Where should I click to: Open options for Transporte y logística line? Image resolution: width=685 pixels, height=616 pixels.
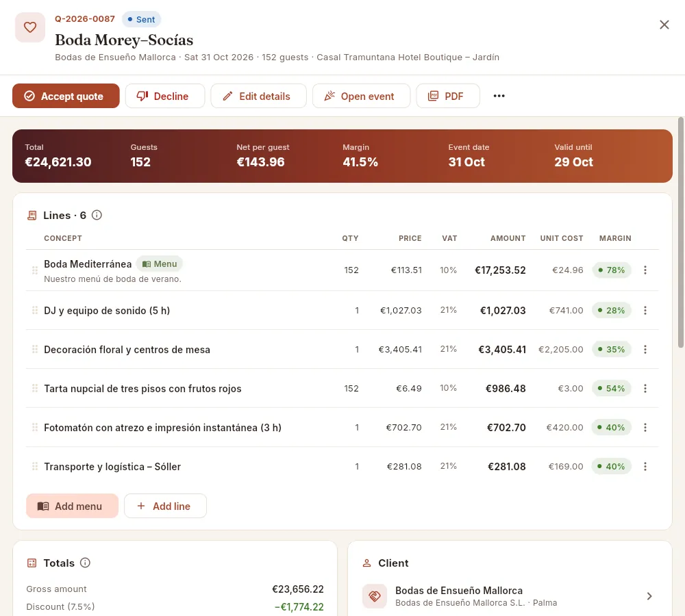[645, 466]
